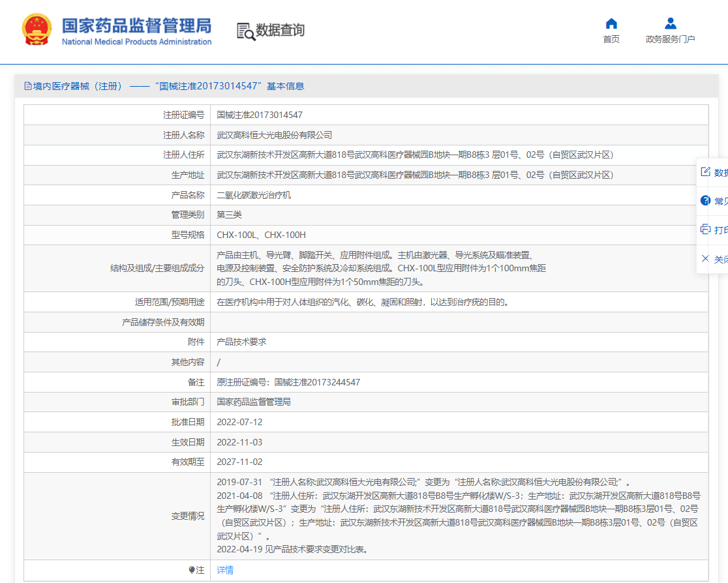Click the 变更情况 row label
Viewport: 728px width, 583px height.
pyautogui.click(x=188, y=516)
